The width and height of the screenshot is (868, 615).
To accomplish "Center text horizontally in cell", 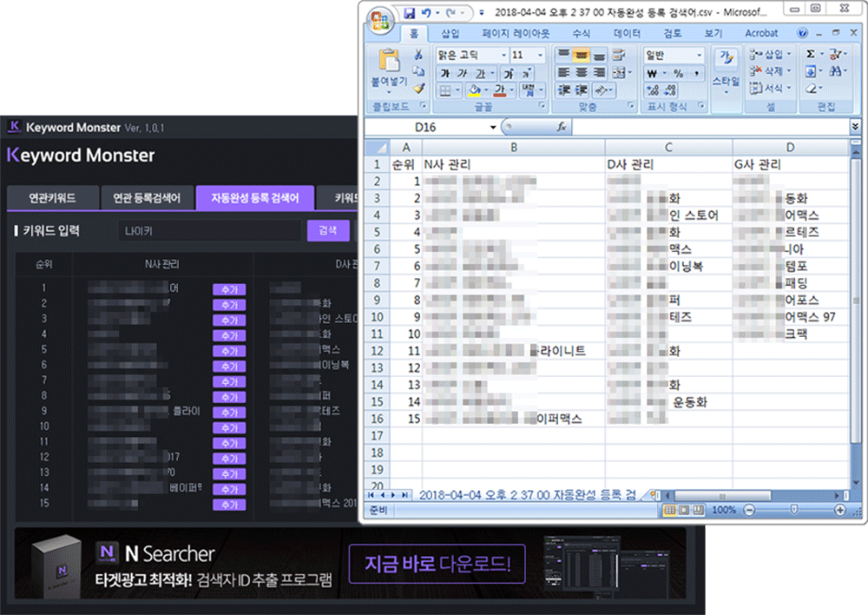I will [x=582, y=72].
